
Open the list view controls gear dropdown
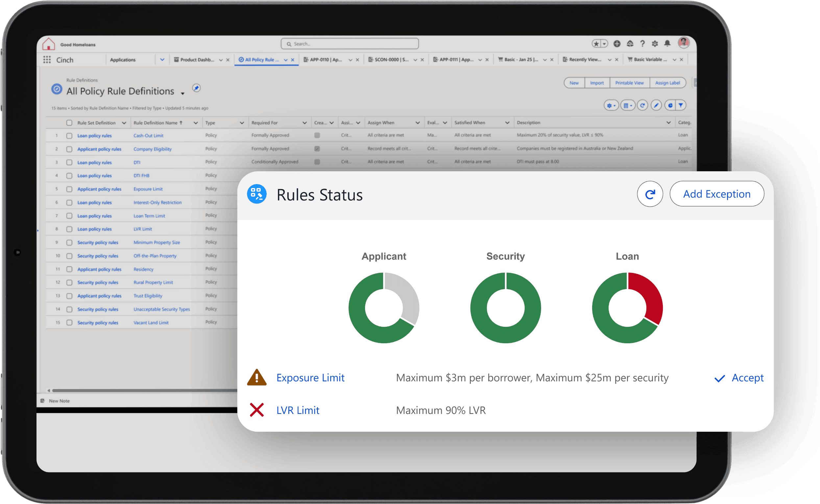click(611, 105)
